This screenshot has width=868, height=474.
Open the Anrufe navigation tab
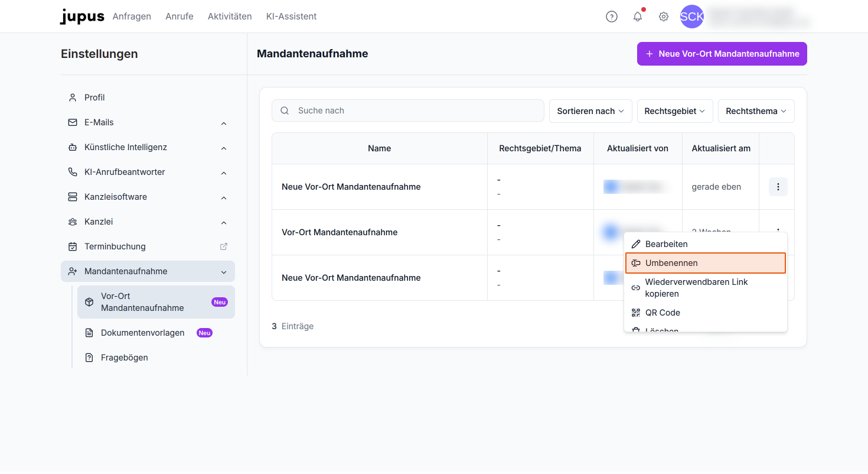[x=180, y=17]
